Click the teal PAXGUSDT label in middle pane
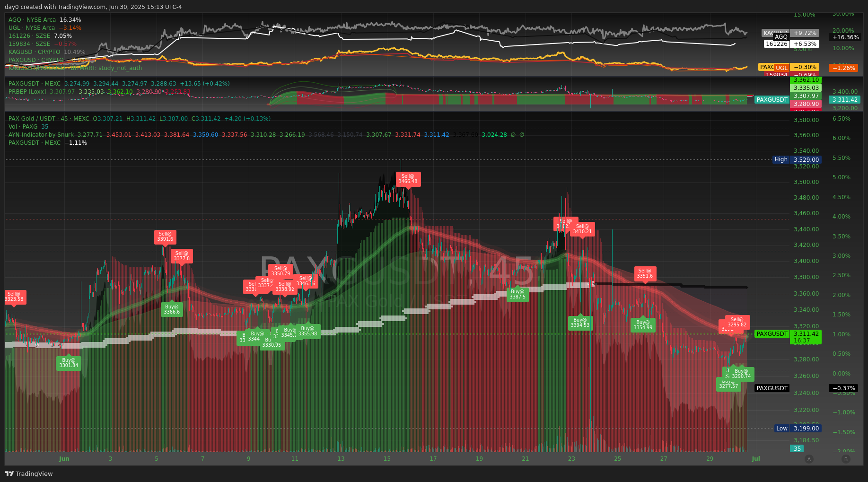This screenshot has height=482, width=868. [x=772, y=100]
